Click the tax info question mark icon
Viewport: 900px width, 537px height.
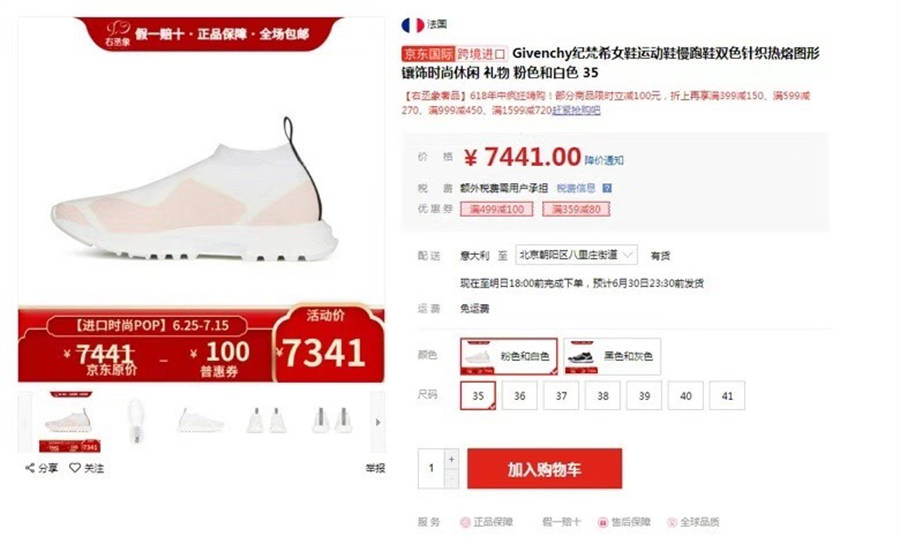pos(607,188)
